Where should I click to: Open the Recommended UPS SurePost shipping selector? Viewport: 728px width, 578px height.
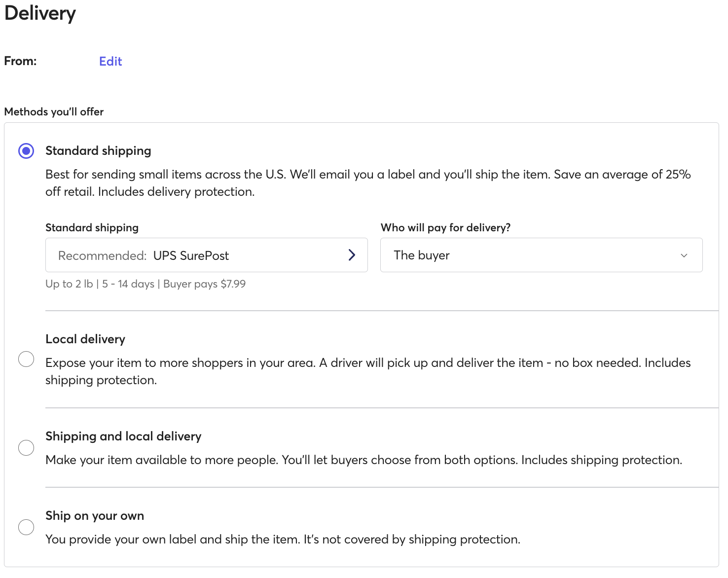click(197, 255)
